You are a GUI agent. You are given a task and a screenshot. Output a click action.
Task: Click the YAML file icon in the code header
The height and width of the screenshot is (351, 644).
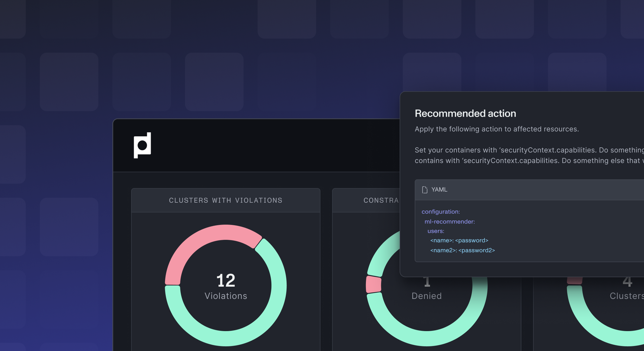[424, 189]
